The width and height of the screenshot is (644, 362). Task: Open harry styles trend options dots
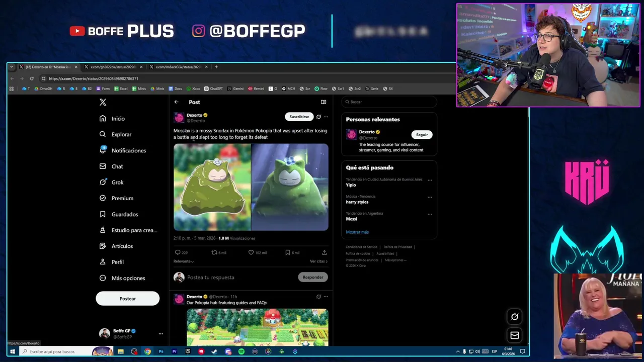coord(430,197)
